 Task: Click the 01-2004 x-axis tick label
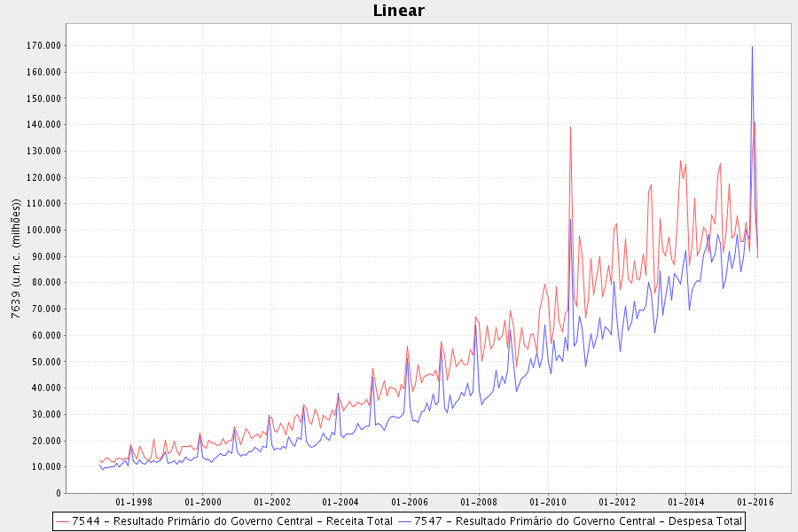[340, 502]
